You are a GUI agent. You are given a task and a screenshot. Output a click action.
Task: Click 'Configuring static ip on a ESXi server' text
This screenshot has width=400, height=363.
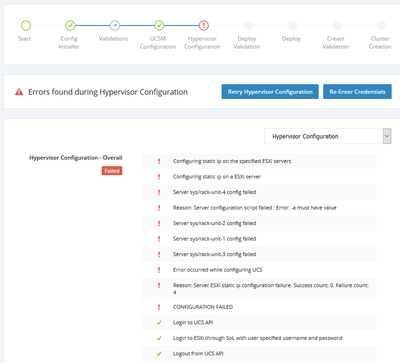[x=217, y=177]
